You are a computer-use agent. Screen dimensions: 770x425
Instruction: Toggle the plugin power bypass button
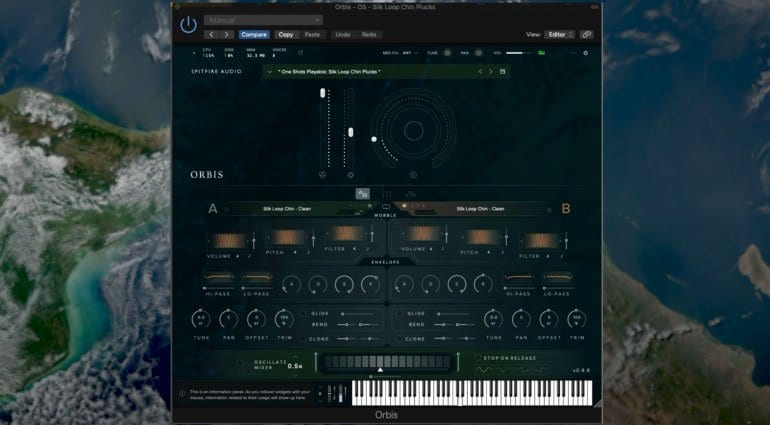189,25
